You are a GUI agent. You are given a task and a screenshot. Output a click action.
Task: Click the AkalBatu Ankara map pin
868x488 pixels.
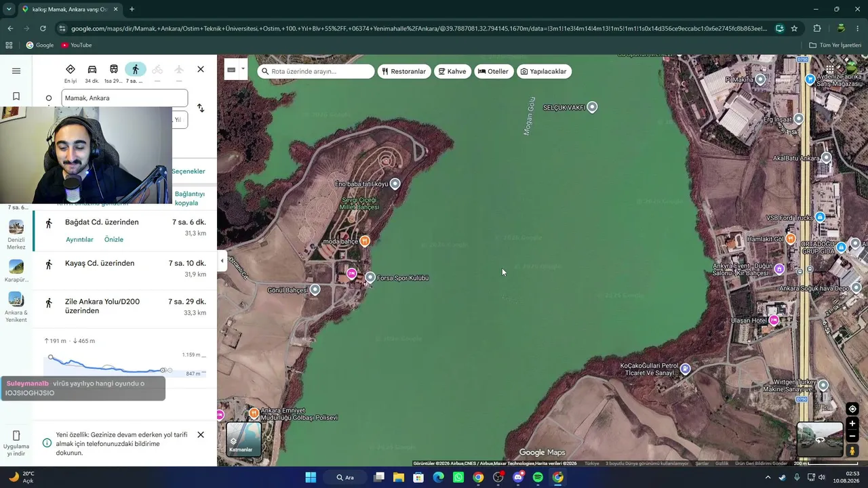click(x=826, y=158)
